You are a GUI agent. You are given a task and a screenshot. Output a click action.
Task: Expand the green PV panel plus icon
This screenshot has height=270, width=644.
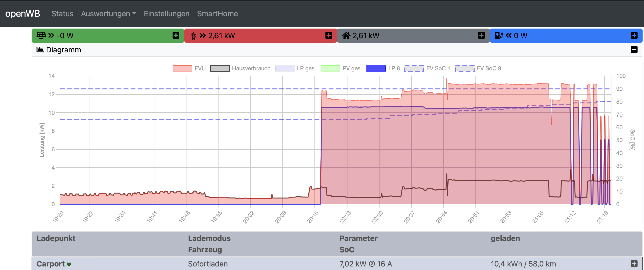coord(176,36)
